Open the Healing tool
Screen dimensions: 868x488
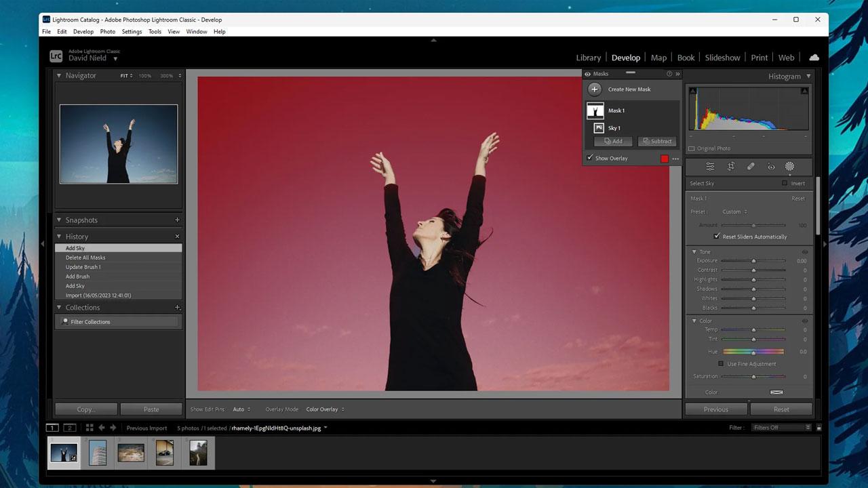click(x=751, y=167)
